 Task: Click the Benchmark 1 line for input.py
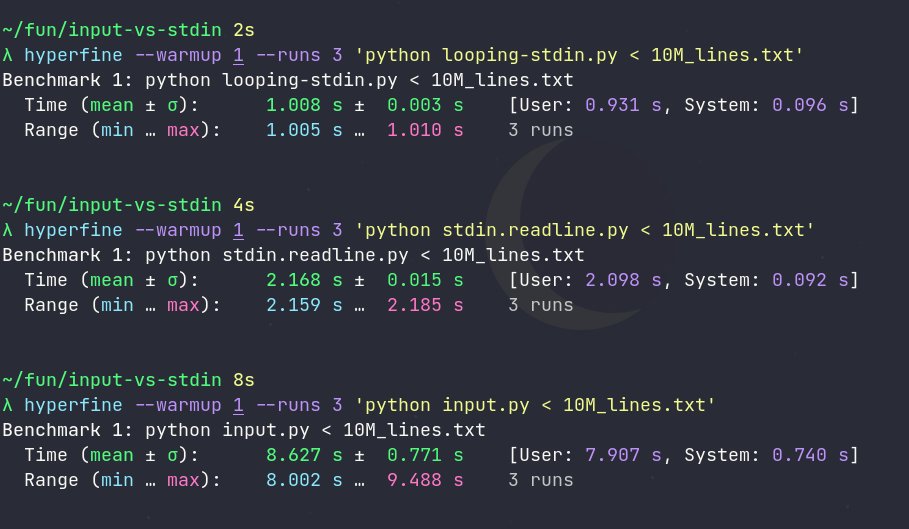[x=244, y=430]
